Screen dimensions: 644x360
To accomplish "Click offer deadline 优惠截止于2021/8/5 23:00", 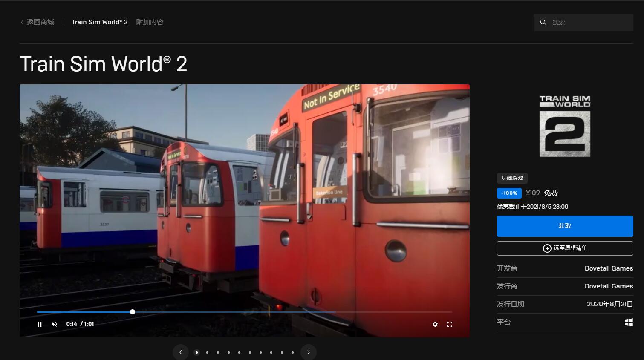I will tap(532, 207).
